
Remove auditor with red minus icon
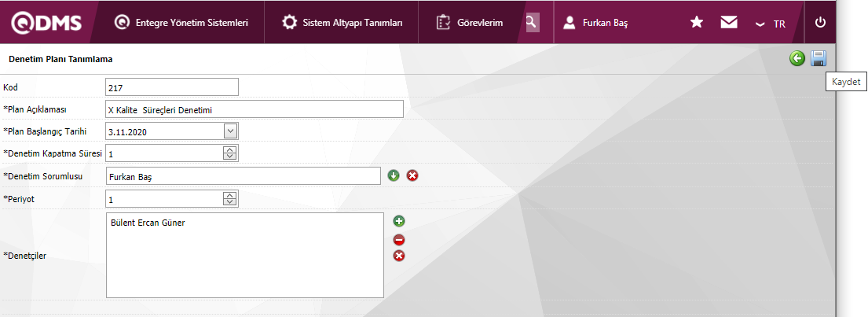[399, 239]
